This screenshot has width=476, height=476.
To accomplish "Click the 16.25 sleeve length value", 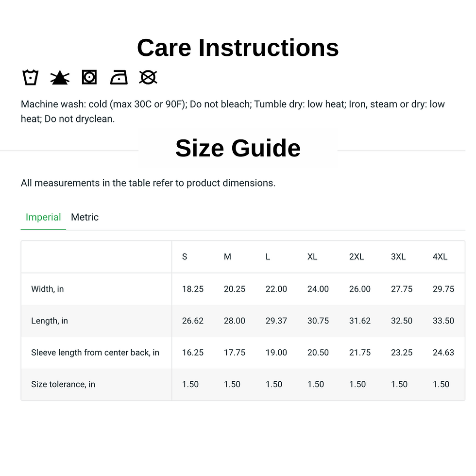I will point(193,353).
